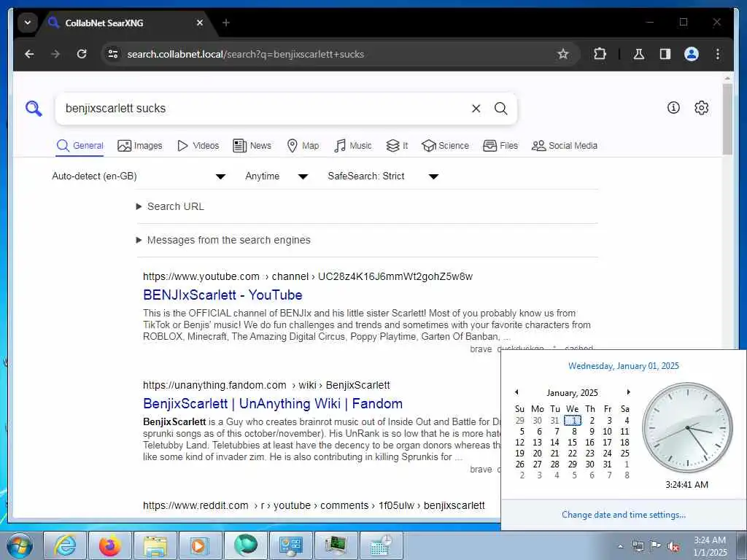The height and width of the screenshot is (560, 747).
Task: Expand the Search URL section
Action: click(x=171, y=206)
